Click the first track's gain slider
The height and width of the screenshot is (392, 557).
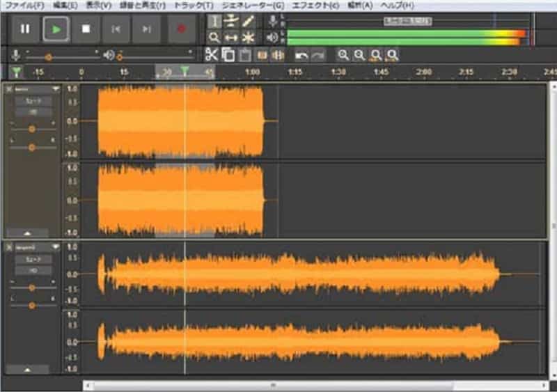pos(32,129)
